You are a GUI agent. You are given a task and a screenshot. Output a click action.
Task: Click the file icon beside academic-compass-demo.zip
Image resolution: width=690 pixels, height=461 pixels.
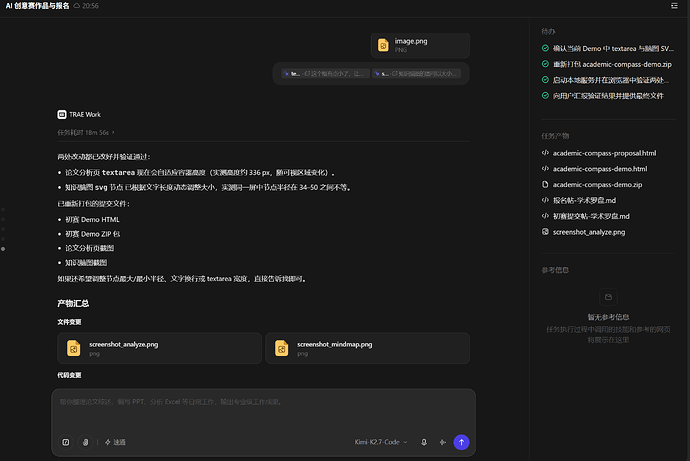click(x=545, y=184)
